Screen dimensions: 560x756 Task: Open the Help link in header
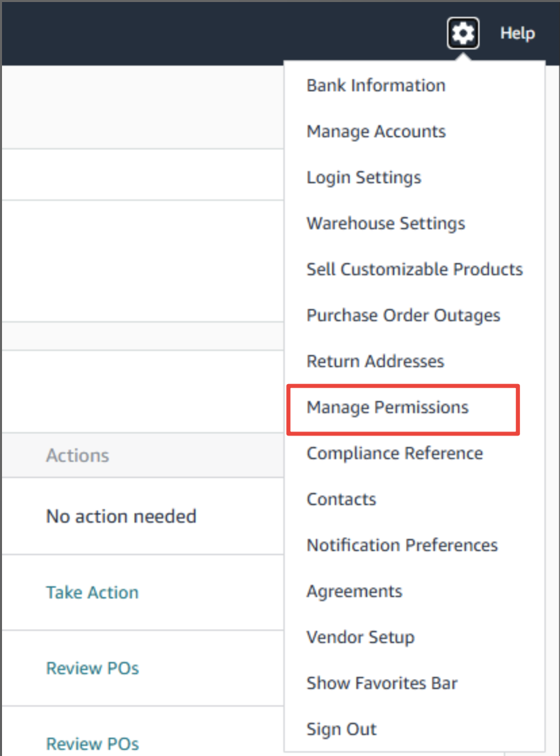pos(517,33)
